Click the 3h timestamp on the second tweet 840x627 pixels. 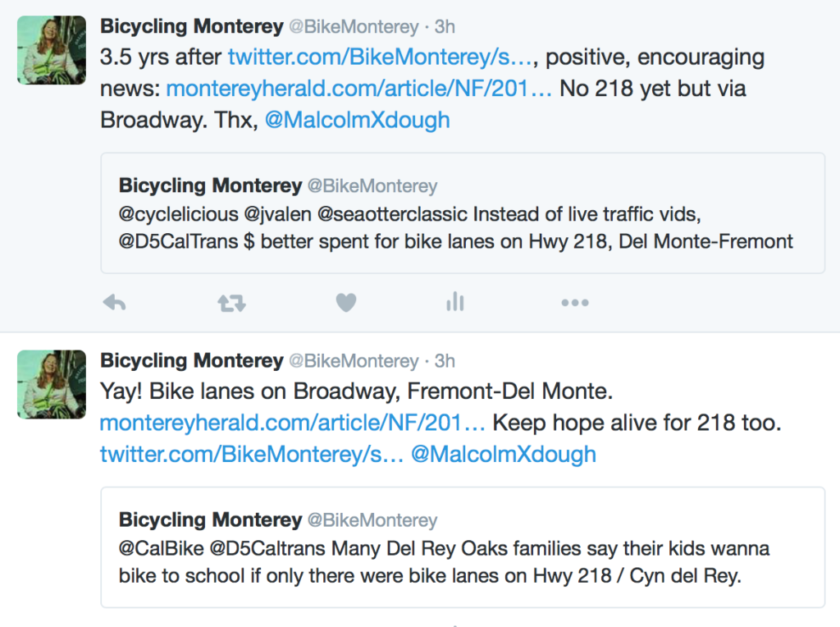click(x=445, y=362)
